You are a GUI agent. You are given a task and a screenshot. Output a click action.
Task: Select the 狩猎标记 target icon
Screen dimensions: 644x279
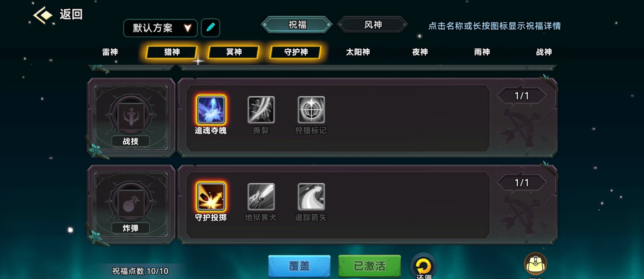[x=311, y=110]
